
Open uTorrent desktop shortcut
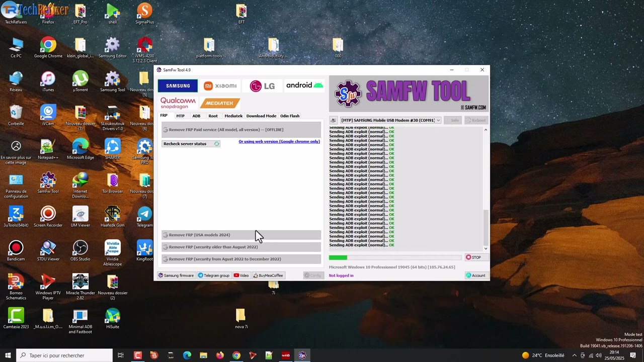click(80, 81)
